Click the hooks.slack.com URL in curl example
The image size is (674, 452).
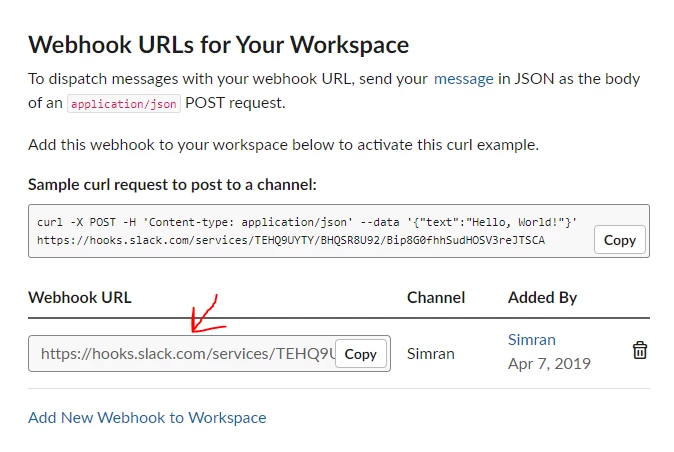pos(291,240)
